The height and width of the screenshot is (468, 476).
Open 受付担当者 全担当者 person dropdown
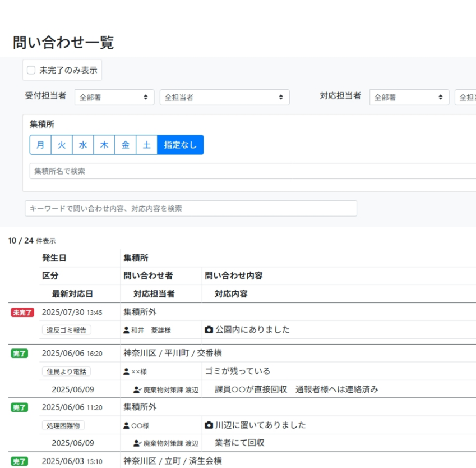(224, 97)
